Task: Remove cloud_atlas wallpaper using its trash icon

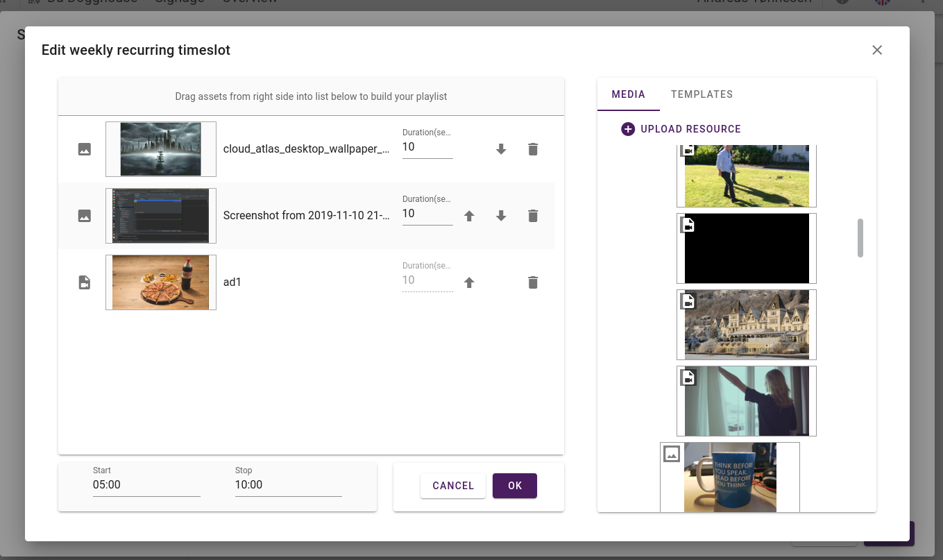Action: tap(532, 149)
